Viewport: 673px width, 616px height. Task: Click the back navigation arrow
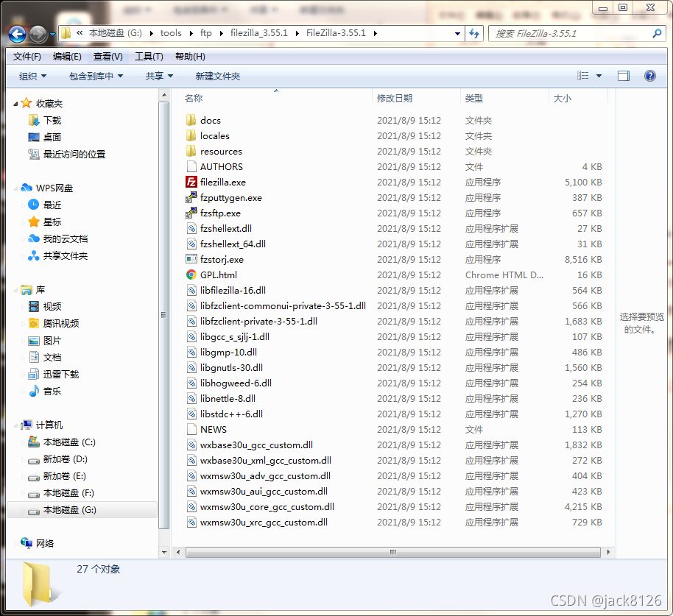17,35
